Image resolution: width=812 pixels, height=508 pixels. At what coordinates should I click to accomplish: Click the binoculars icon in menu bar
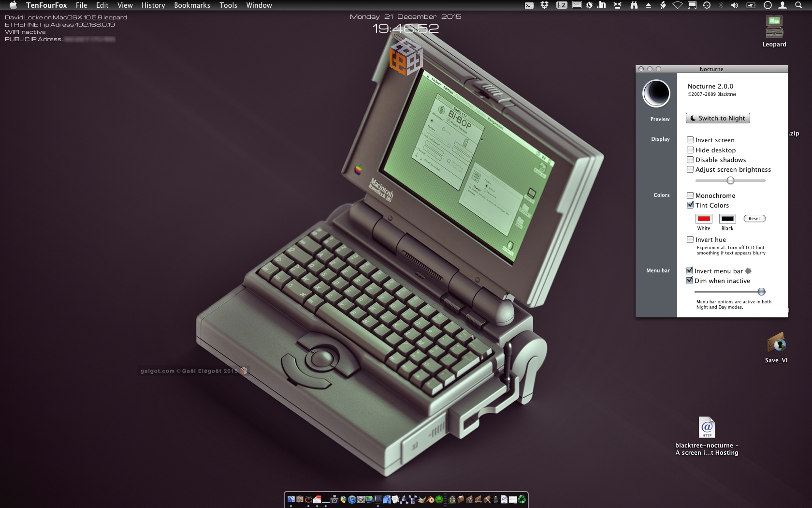coord(634,5)
